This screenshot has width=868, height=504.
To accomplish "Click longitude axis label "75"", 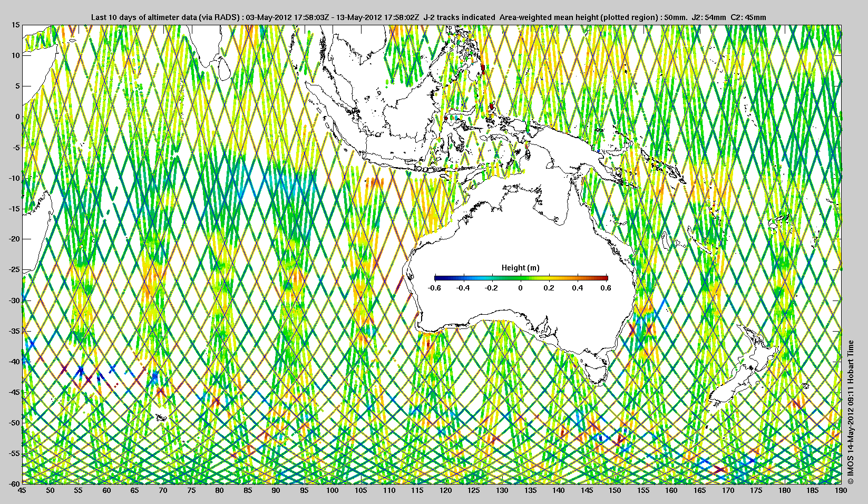I will (x=191, y=490).
